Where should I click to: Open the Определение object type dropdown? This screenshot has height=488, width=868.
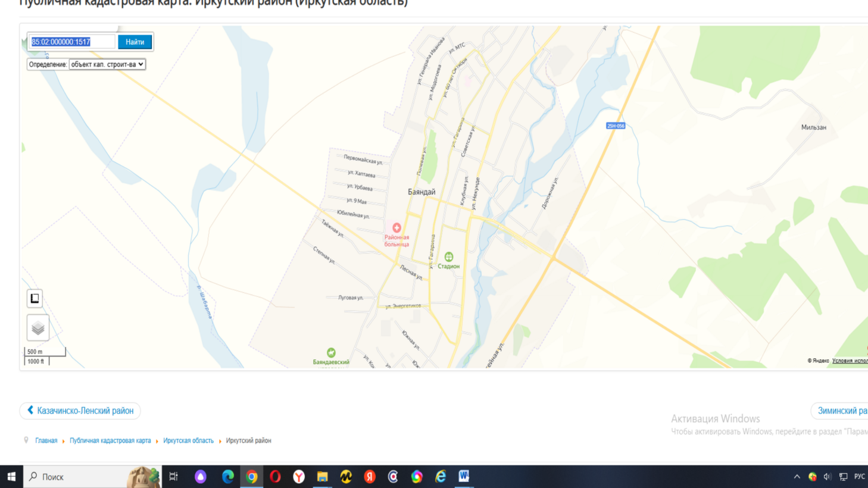coord(107,64)
